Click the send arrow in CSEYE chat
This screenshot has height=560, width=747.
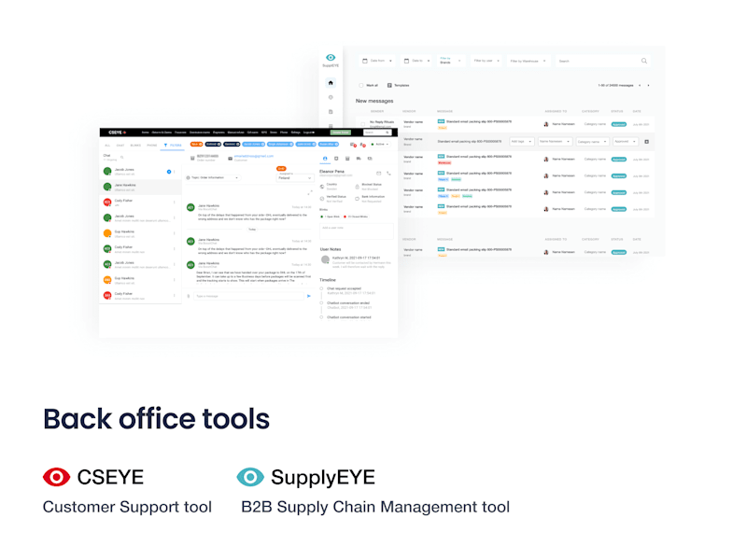(309, 296)
